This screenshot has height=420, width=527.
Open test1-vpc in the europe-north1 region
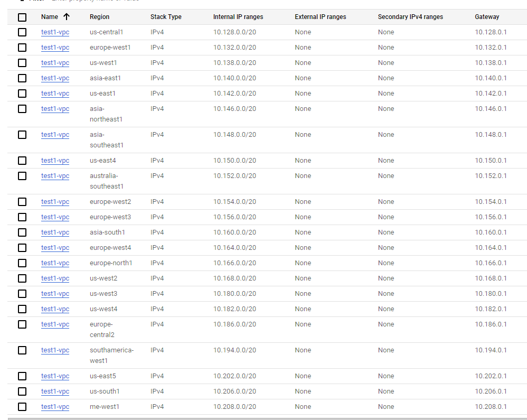(x=55, y=263)
